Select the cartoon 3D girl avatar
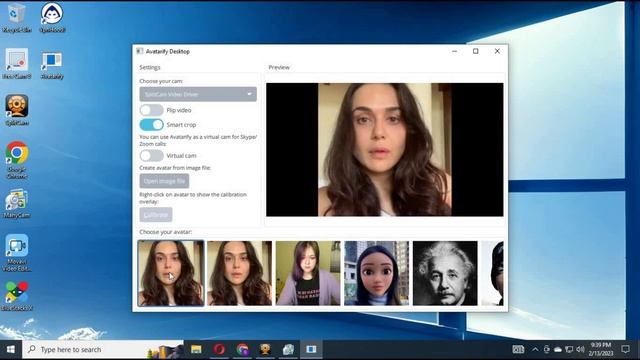This screenshot has width=640, height=360. coord(376,273)
